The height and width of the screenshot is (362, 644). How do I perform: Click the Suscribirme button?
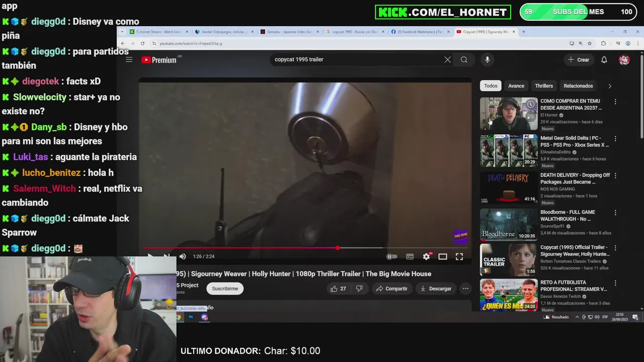point(225,289)
